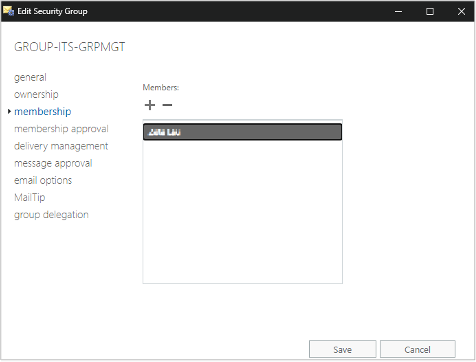Maximize the Edit Security Group window
This screenshot has width=476, height=362.
(430, 11)
